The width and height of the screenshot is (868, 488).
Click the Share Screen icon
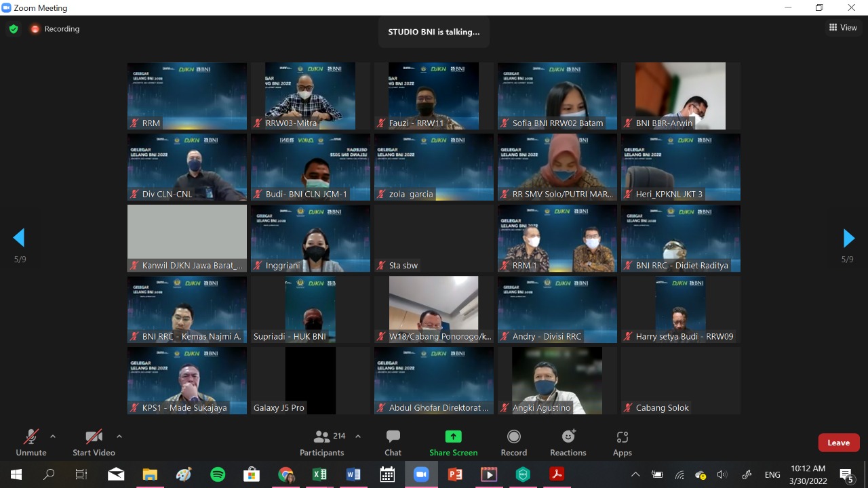[453, 436]
